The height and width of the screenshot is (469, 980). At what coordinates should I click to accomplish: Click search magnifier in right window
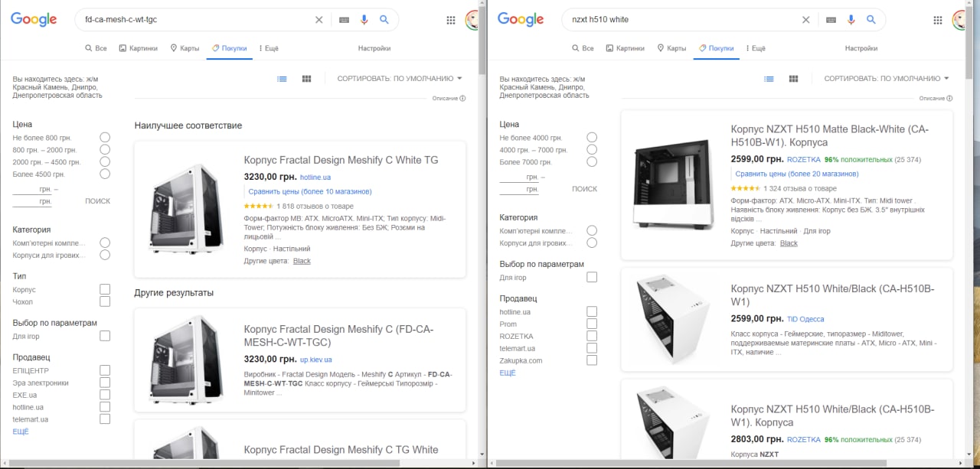pyautogui.click(x=871, y=20)
